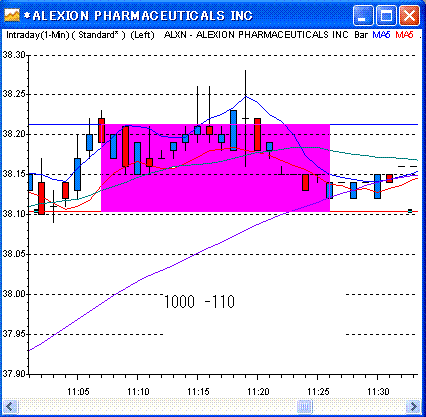426x417 pixels.
Task: Click the Bar label in header
Action: (361, 35)
